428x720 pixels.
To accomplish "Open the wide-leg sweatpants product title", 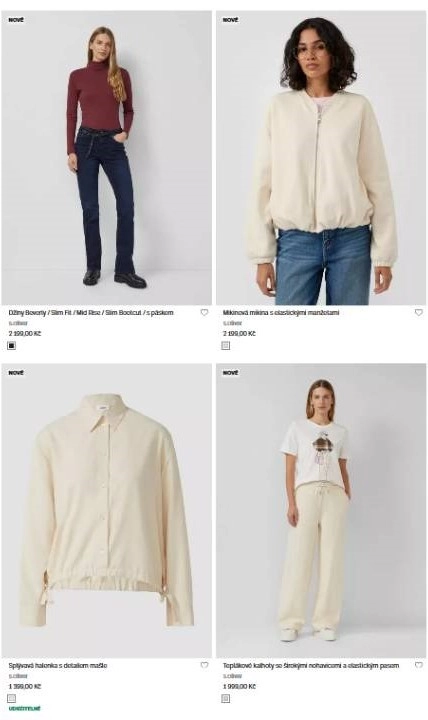I will pos(311,665).
